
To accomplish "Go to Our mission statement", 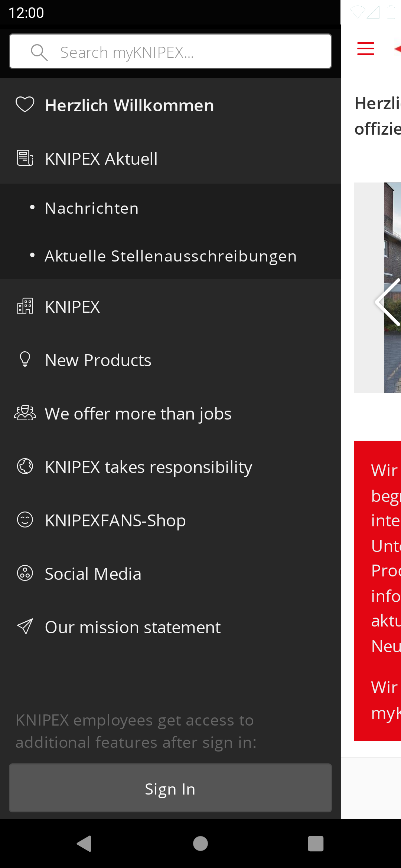I will (x=133, y=627).
